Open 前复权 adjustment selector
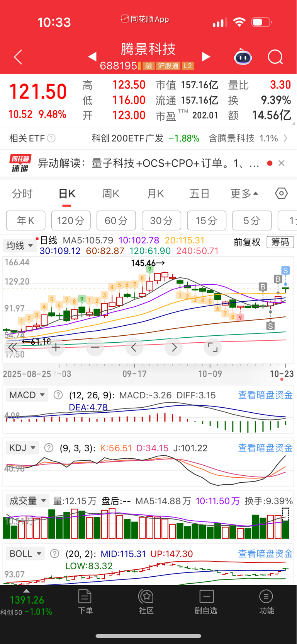The image size is (297, 644). [x=247, y=243]
